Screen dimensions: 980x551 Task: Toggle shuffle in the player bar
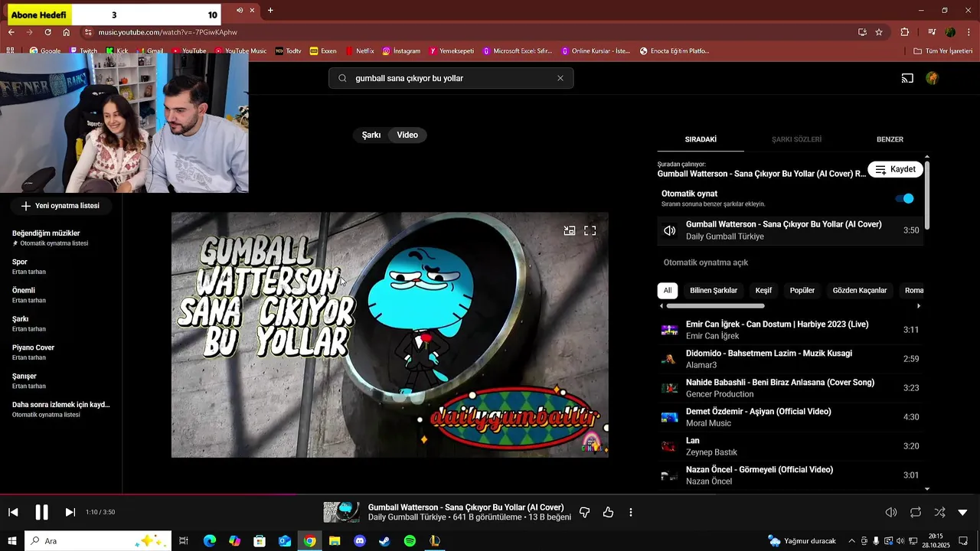(939, 512)
